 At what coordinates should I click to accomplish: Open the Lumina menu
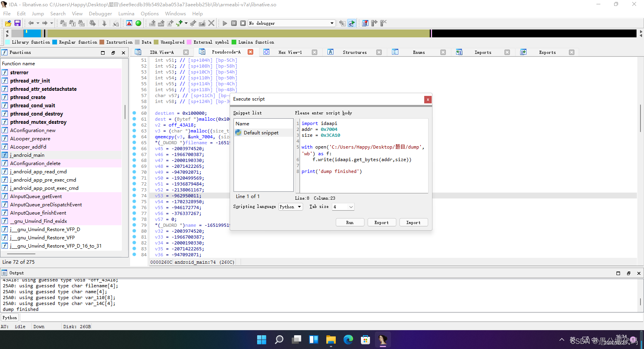(x=126, y=13)
